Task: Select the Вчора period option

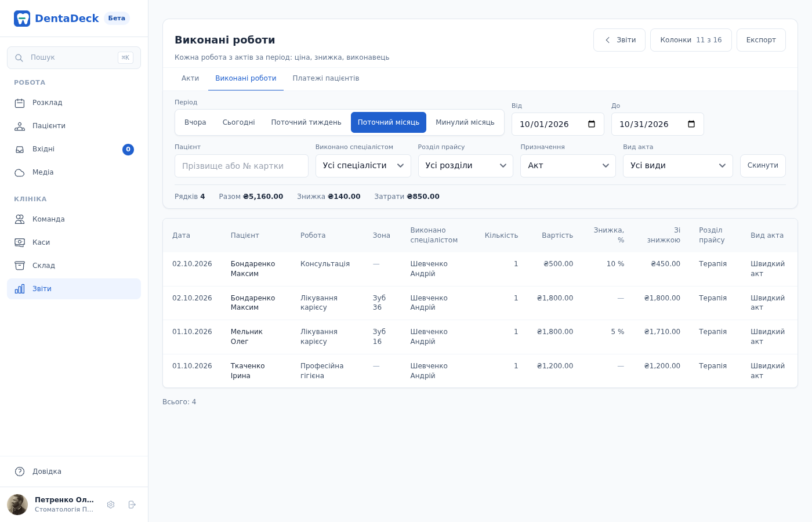Action: [x=195, y=122]
